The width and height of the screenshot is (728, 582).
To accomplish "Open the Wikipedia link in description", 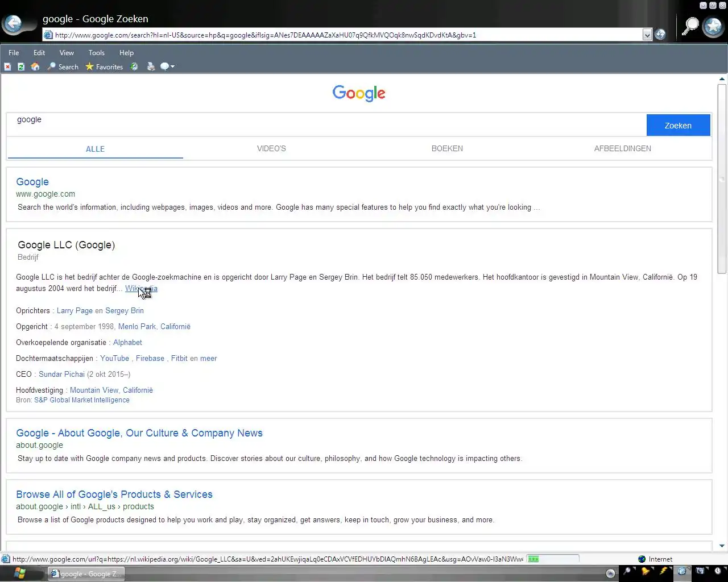I will coord(141,288).
